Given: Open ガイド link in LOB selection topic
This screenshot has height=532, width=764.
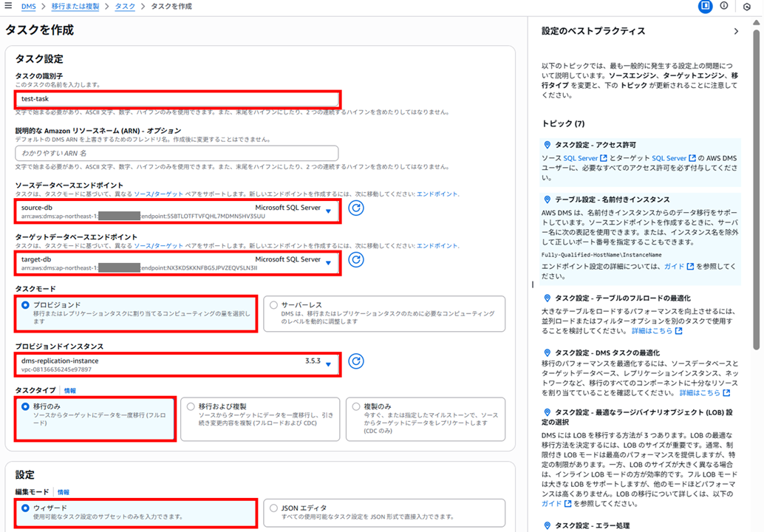Looking at the screenshot, I should click(x=551, y=504).
